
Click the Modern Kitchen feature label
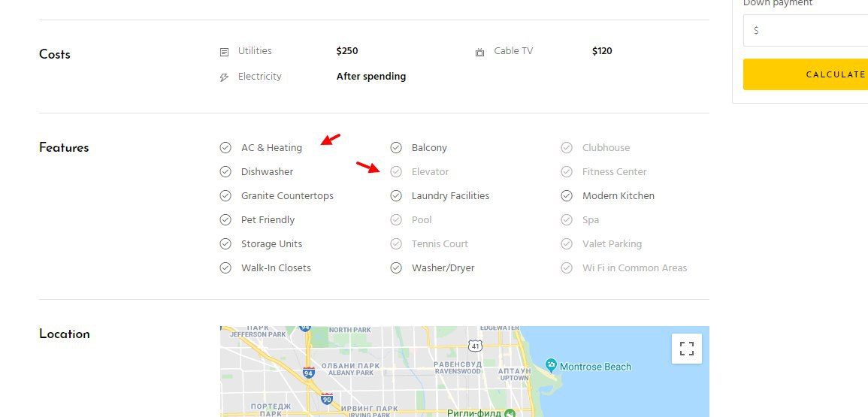pyautogui.click(x=618, y=196)
